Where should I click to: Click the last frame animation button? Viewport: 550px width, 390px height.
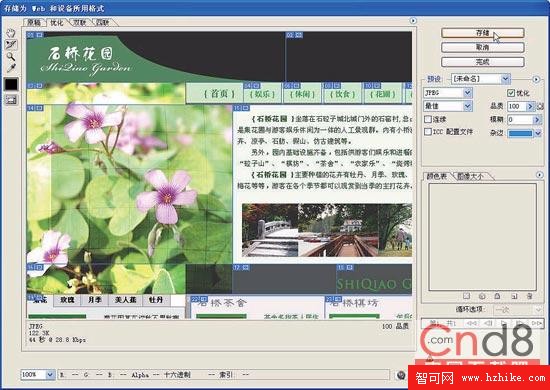(x=536, y=323)
